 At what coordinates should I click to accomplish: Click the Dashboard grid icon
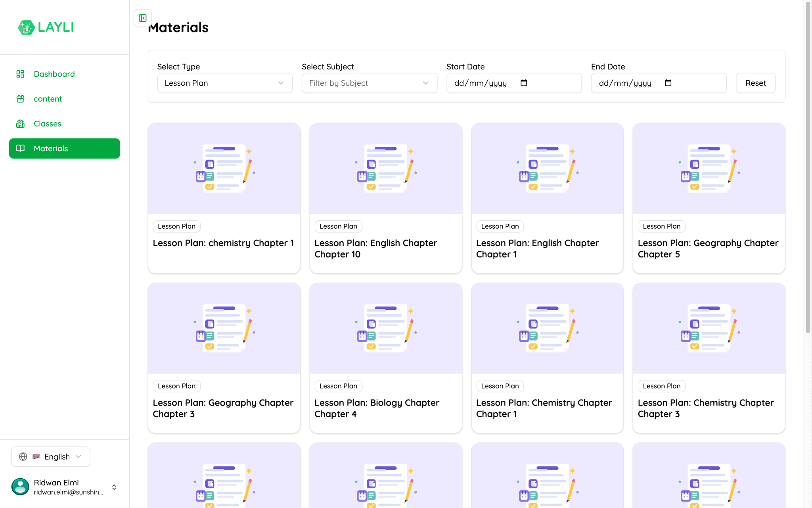[x=20, y=74]
